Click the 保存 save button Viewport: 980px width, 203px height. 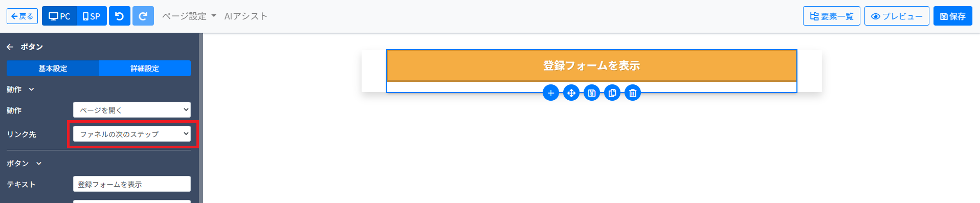coord(953,16)
